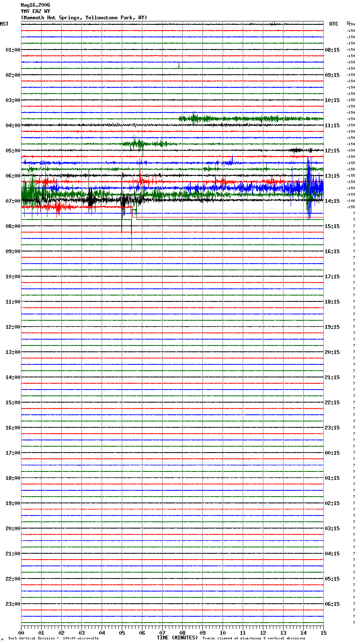Select the 04:00 MST hour label
Viewport: 357px width, 644px height.
[x=13, y=126]
